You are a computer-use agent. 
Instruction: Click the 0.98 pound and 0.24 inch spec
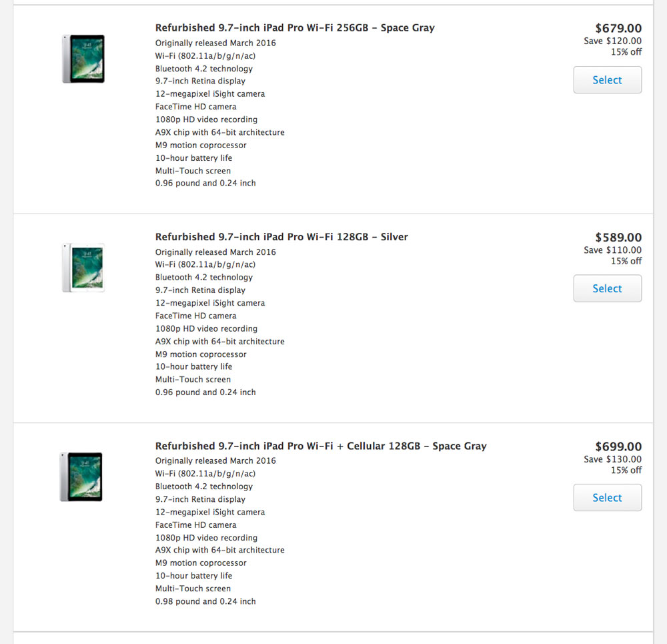[205, 601]
